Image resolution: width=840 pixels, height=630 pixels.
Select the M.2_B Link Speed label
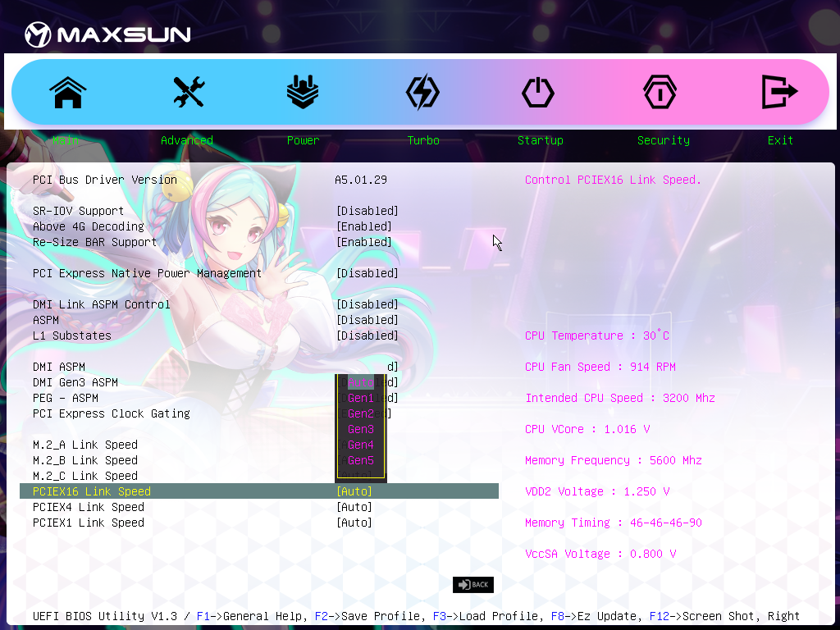[x=85, y=460]
